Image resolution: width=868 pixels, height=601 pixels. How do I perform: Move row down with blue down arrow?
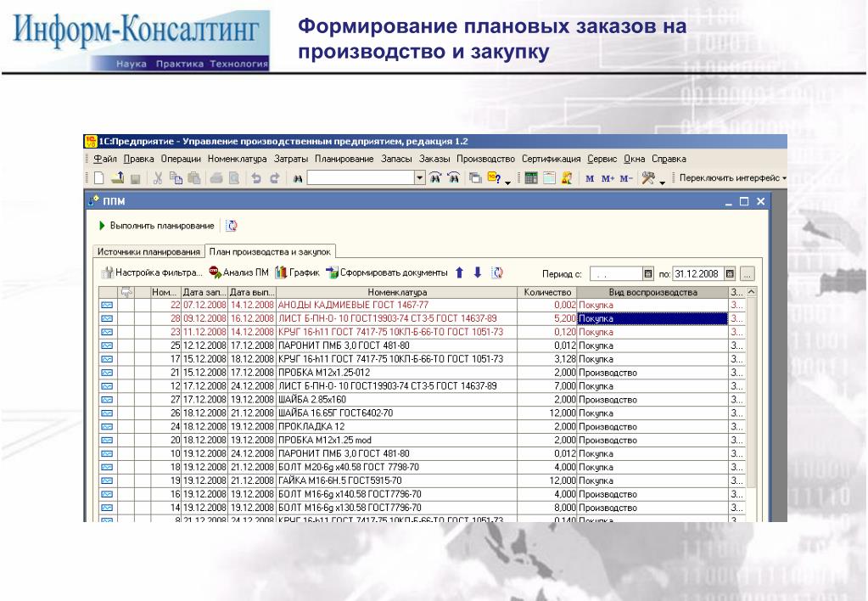[478, 272]
